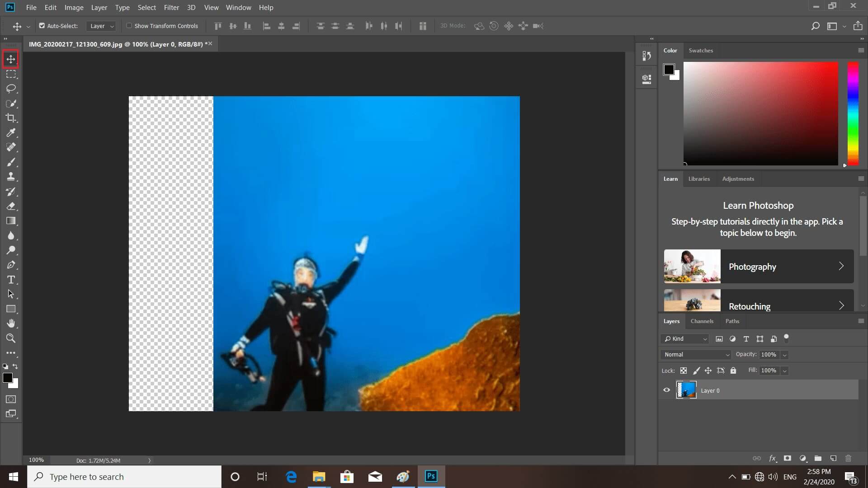Screen dimensions: 868x488
Task: Open the Filter menu
Action: (171, 7)
